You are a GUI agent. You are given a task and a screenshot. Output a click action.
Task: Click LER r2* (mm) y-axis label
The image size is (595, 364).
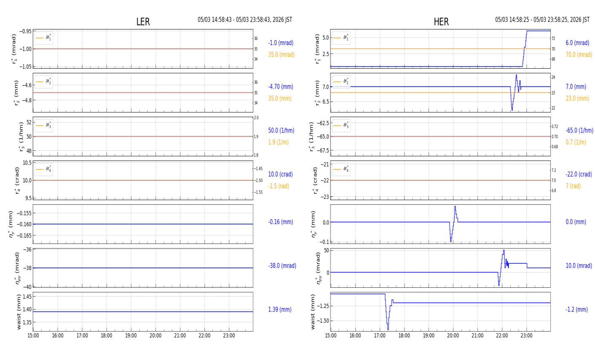16,93
